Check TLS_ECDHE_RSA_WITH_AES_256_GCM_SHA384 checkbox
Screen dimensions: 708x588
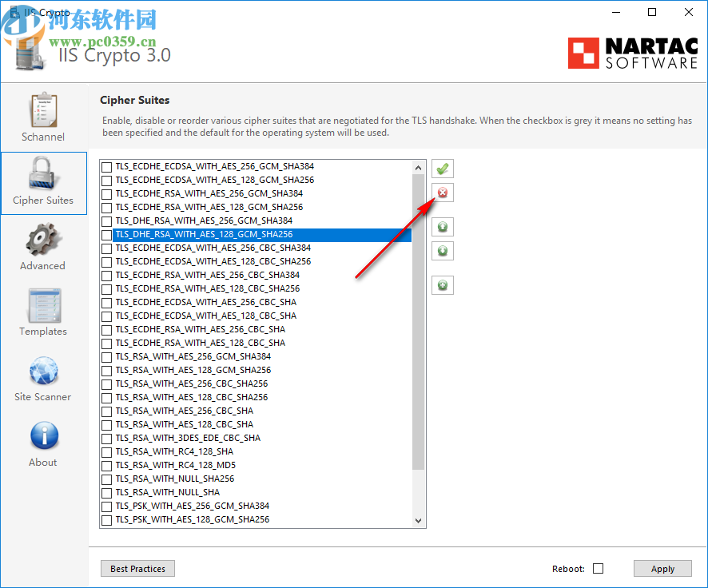tap(106, 194)
